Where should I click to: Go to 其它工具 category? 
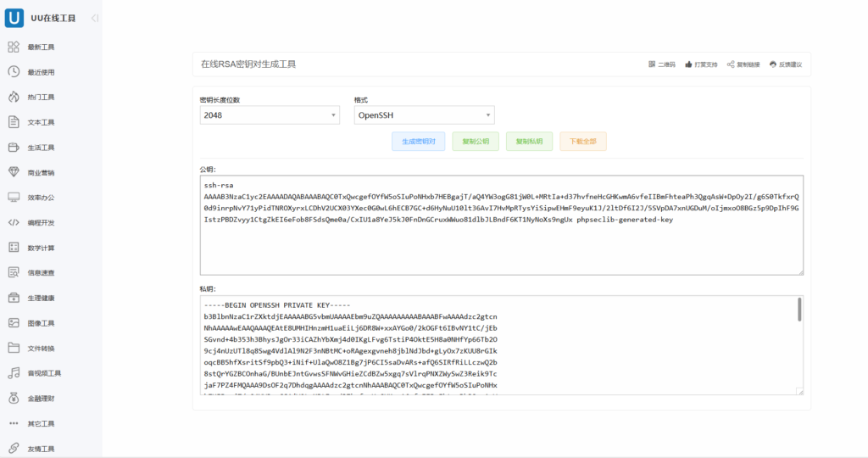pyautogui.click(x=41, y=424)
